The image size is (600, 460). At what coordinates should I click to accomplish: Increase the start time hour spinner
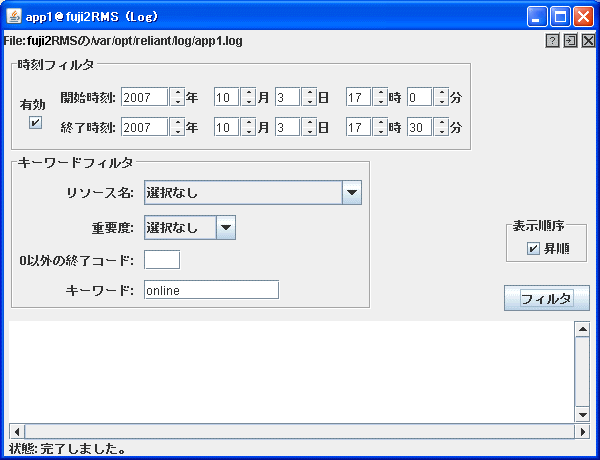[x=380, y=92]
